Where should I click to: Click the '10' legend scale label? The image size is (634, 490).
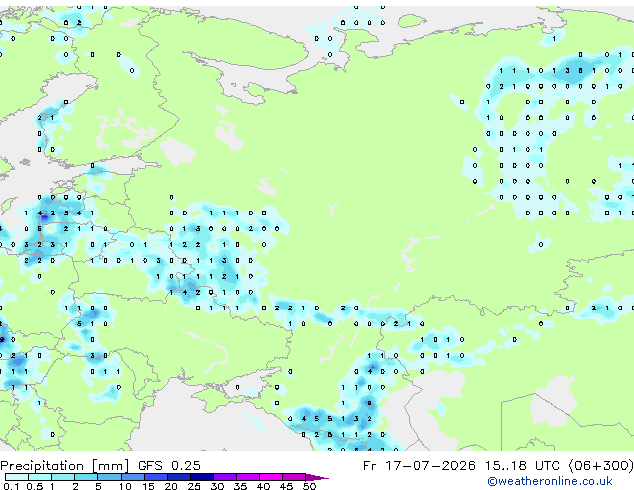point(125,486)
